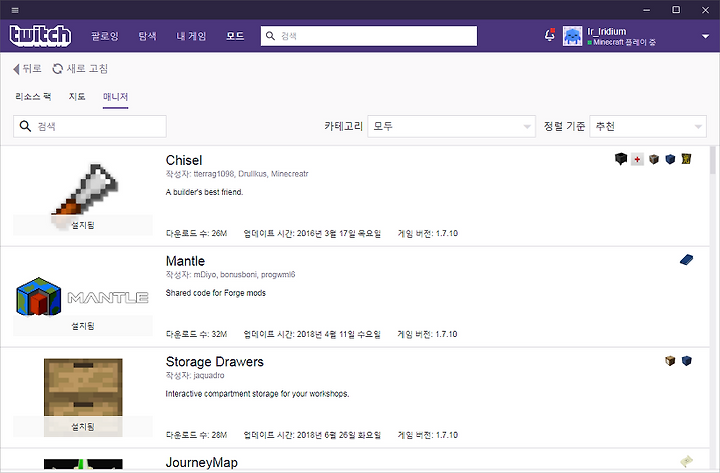Screen dimensions: 720x473
Task: Click the magnifier in top search bar
Action: pyautogui.click(x=270, y=36)
